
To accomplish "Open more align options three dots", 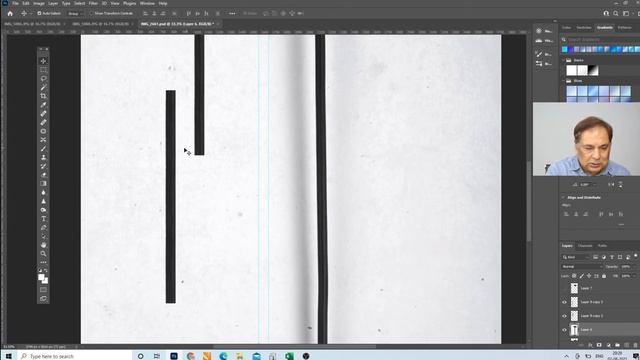I will (x=621, y=224).
